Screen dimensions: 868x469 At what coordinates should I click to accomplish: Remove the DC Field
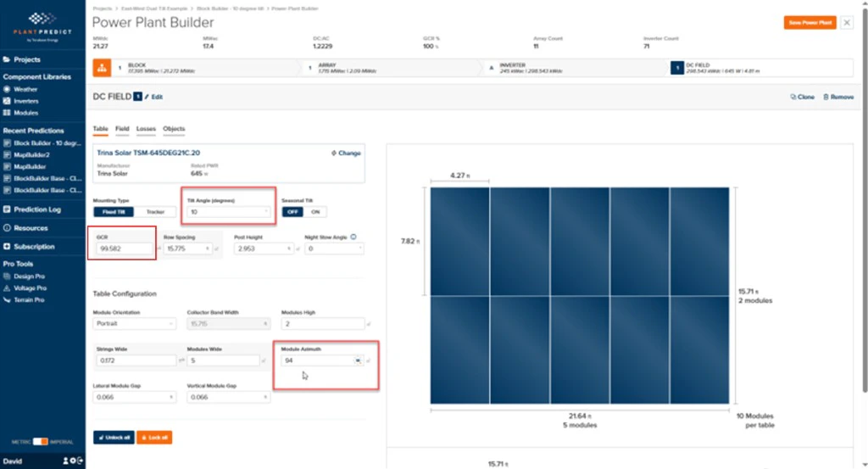point(838,97)
